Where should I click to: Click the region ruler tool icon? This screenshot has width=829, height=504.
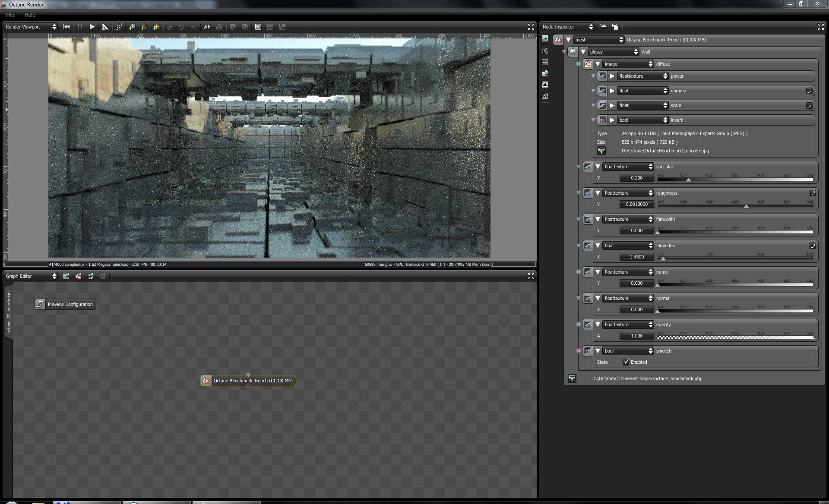(x=105, y=27)
